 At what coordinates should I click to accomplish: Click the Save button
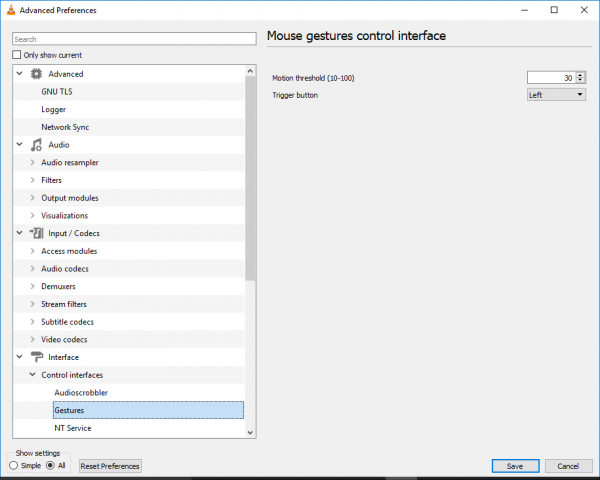515,466
